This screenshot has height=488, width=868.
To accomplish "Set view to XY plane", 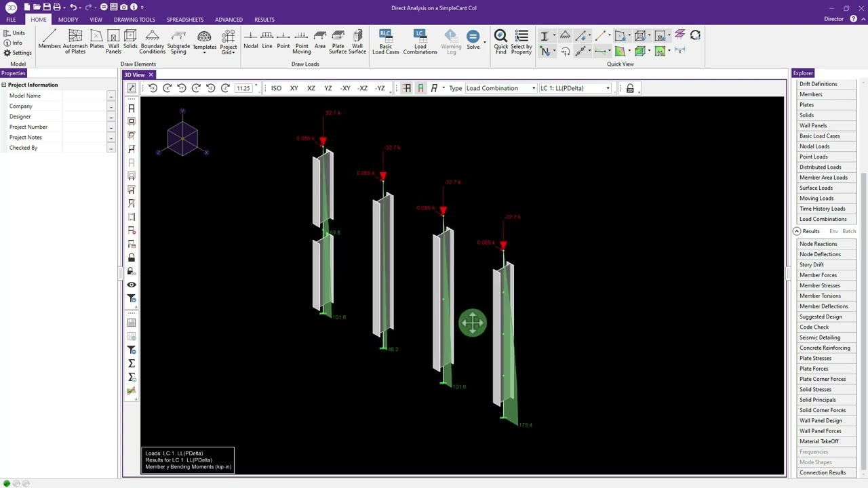I will click(294, 88).
